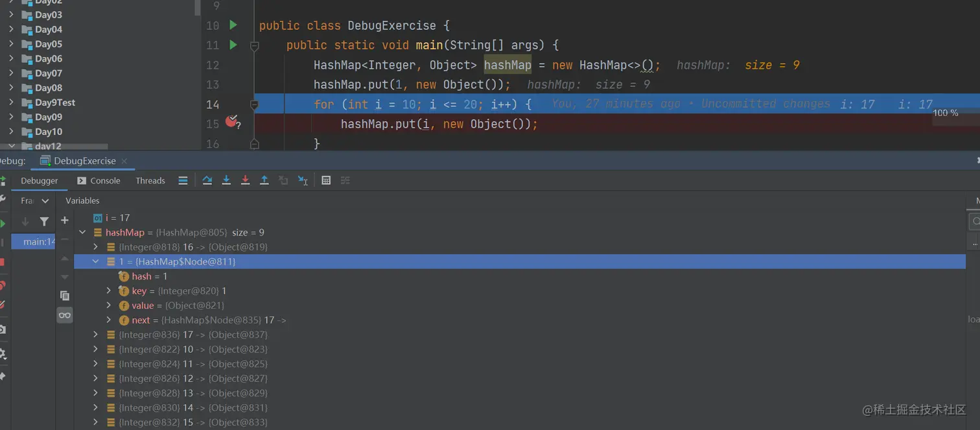The image size is (980, 430).
Task: Click the previous frame down-arrow icon
Action: click(x=25, y=221)
